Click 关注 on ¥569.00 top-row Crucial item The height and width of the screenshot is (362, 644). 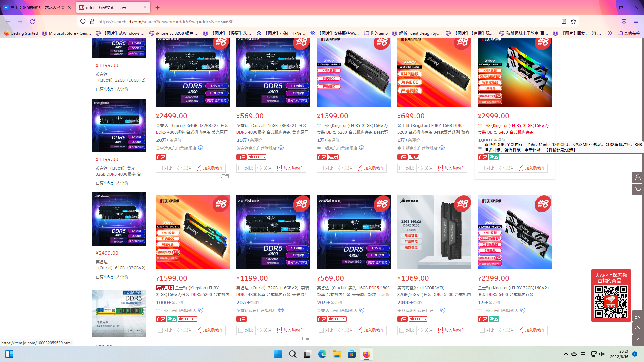coord(265,168)
